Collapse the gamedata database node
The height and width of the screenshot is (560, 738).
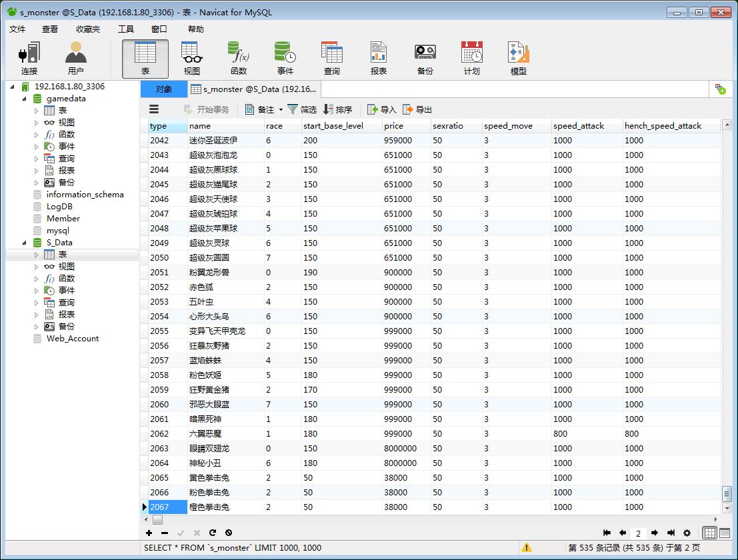pos(24,99)
